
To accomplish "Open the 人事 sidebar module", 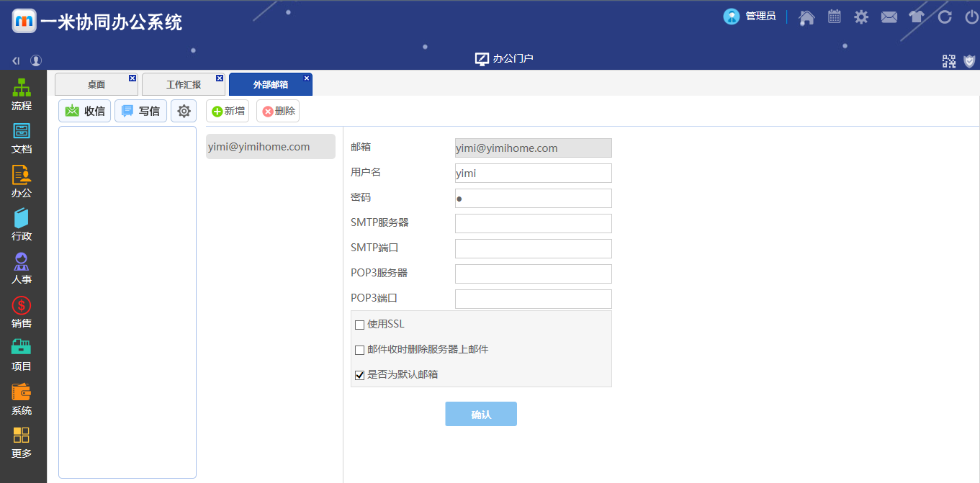I will point(22,268).
